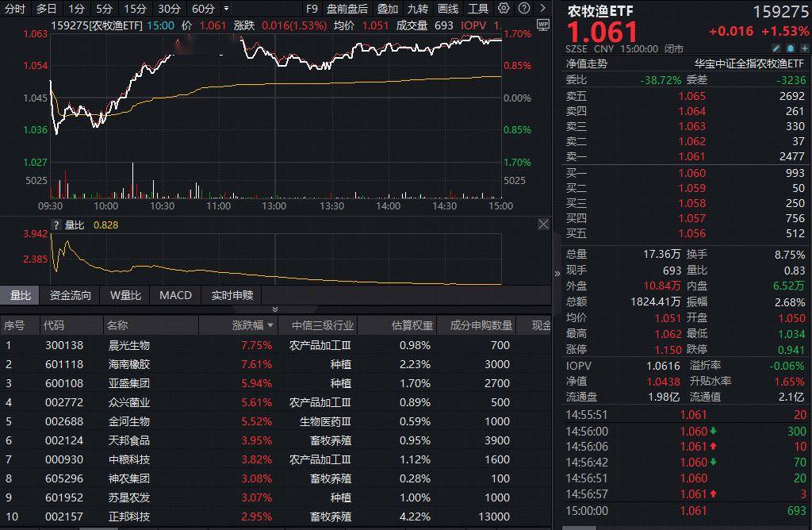Open 工具 tools button
Viewport: 812px width, 530px height.
[x=478, y=9]
